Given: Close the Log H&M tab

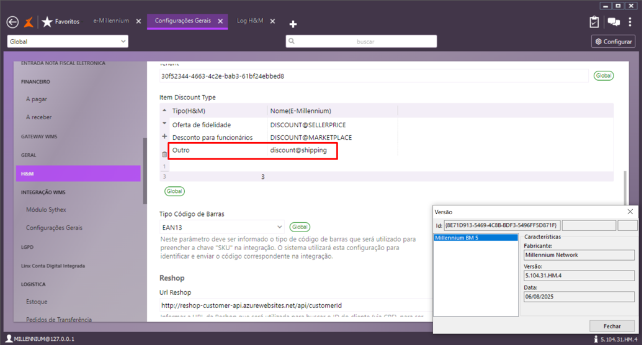Looking at the screenshot, I should coord(272,21).
